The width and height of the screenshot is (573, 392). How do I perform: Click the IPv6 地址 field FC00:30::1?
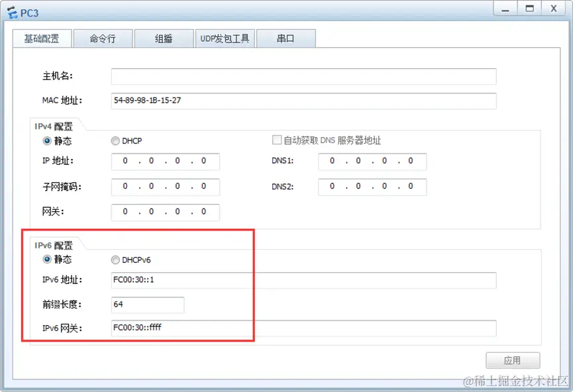pos(303,280)
